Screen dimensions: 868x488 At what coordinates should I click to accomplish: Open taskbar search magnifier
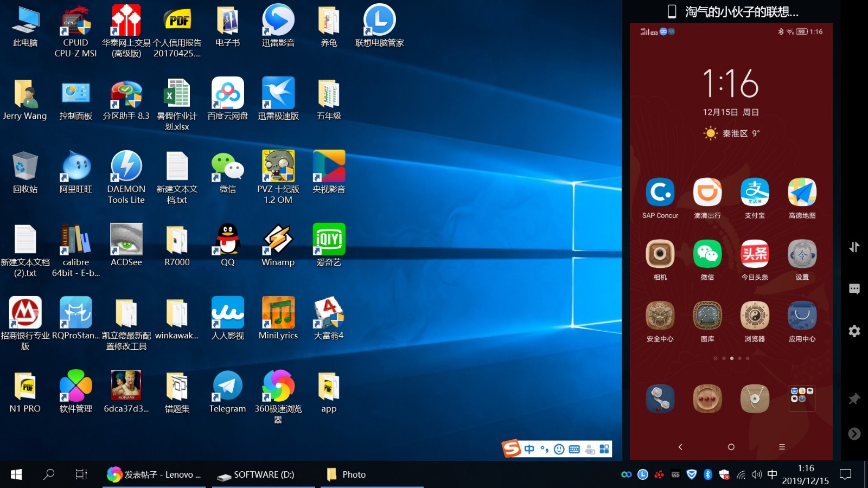tap(49, 474)
